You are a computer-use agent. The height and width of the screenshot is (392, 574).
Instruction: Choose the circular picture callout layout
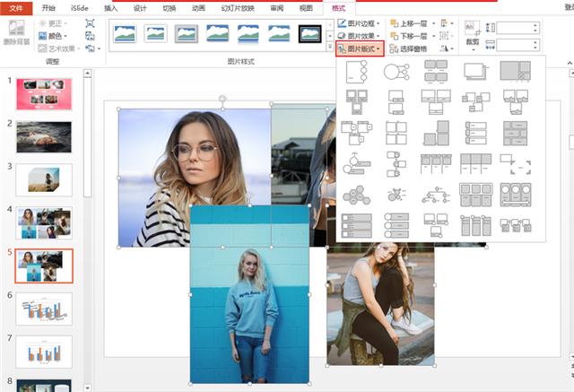coord(396,72)
